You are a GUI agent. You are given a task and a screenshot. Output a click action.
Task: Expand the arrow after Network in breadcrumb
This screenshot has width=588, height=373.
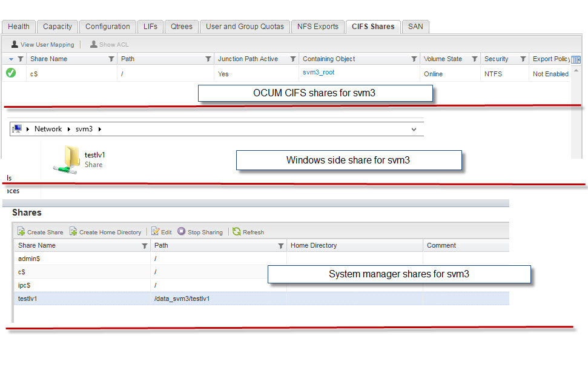(x=68, y=129)
